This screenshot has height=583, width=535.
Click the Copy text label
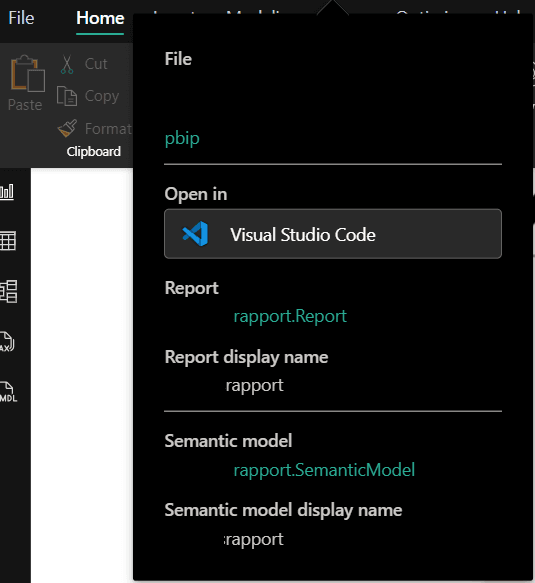[102, 96]
